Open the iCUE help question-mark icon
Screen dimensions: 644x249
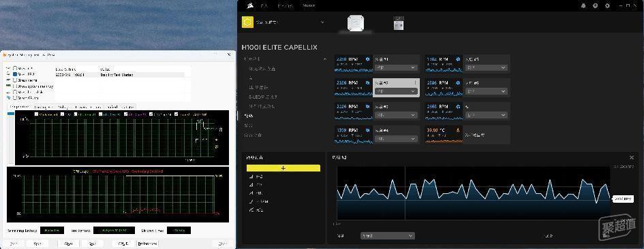(x=595, y=5)
